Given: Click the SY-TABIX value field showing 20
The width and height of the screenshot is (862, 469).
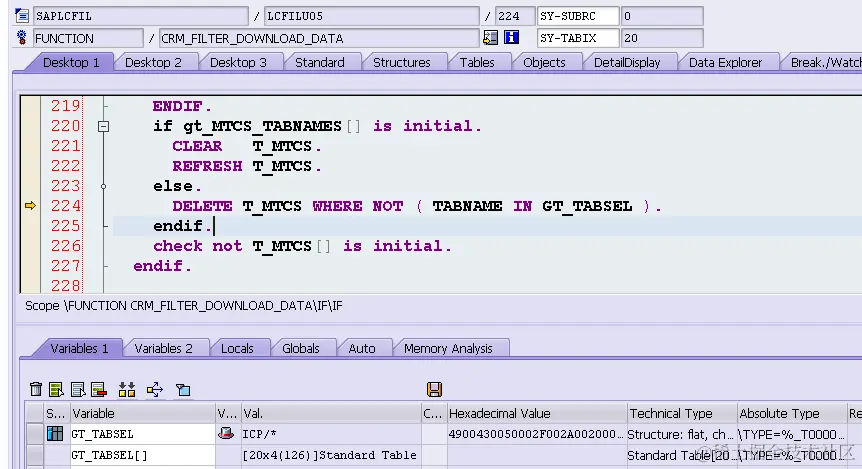Looking at the screenshot, I should click(662, 38).
